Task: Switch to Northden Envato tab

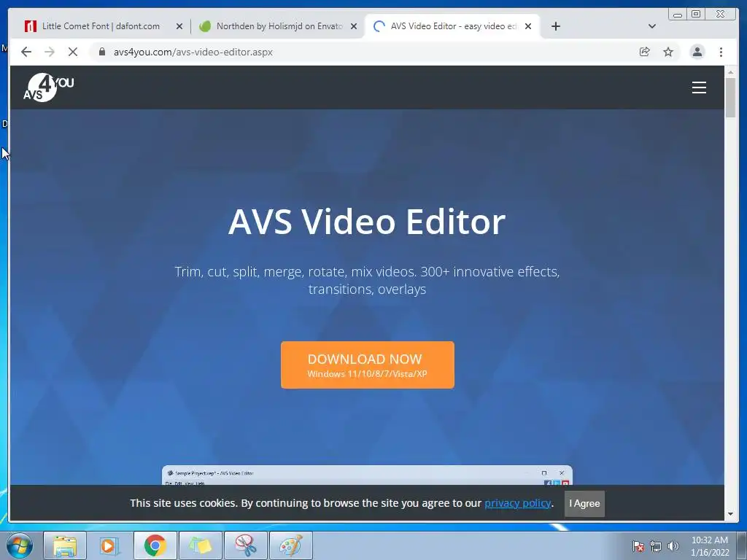Action: tap(279, 26)
